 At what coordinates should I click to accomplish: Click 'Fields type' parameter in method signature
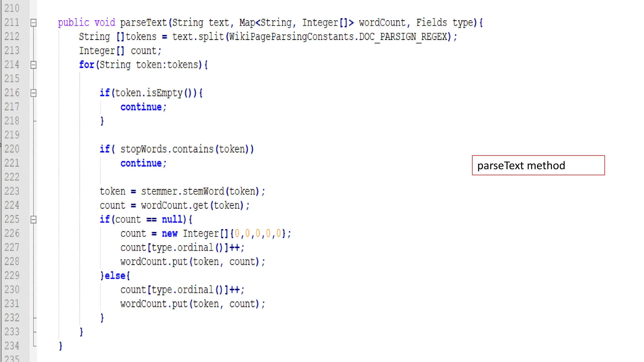point(445,23)
